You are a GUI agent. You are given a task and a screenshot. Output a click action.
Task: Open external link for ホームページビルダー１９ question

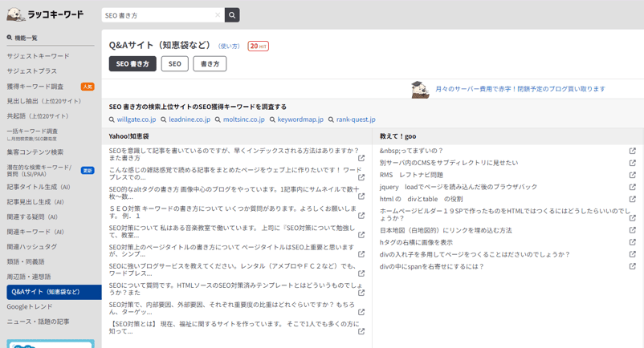click(x=633, y=218)
